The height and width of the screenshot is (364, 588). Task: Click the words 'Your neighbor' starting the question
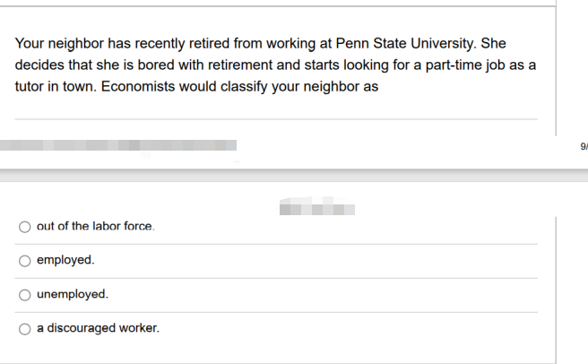[x=56, y=43]
